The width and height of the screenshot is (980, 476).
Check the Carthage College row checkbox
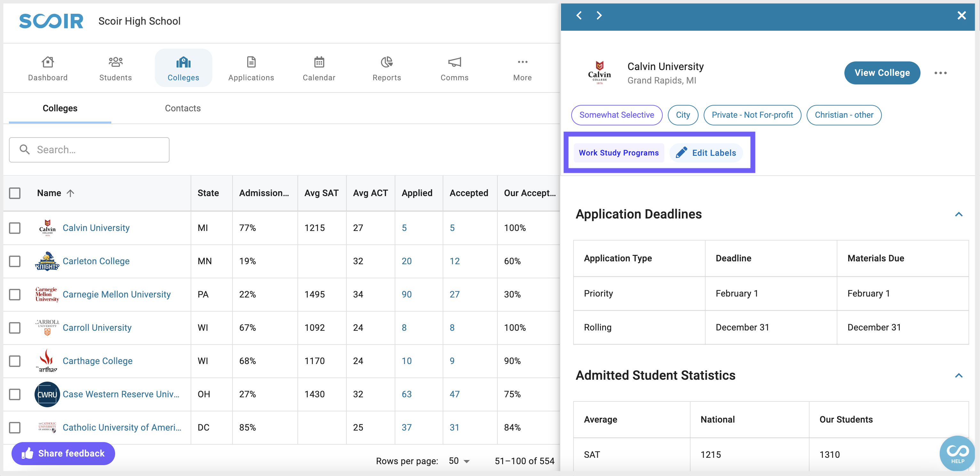click(x=15, y=361)
